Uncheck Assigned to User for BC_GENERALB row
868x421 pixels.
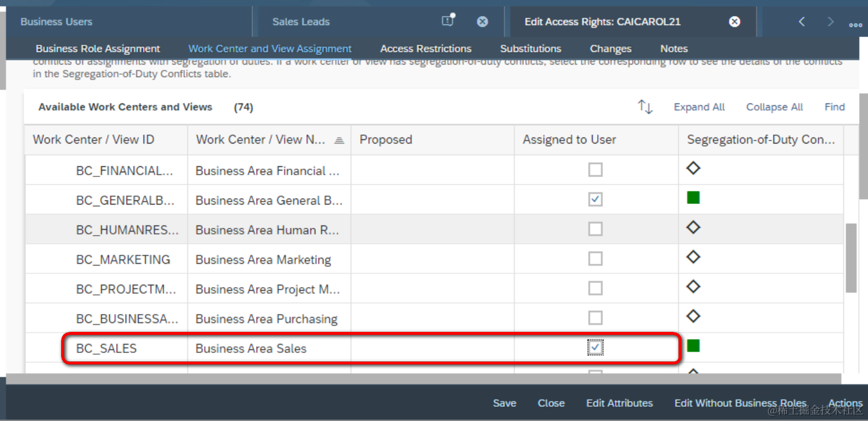tap(595, 199)
